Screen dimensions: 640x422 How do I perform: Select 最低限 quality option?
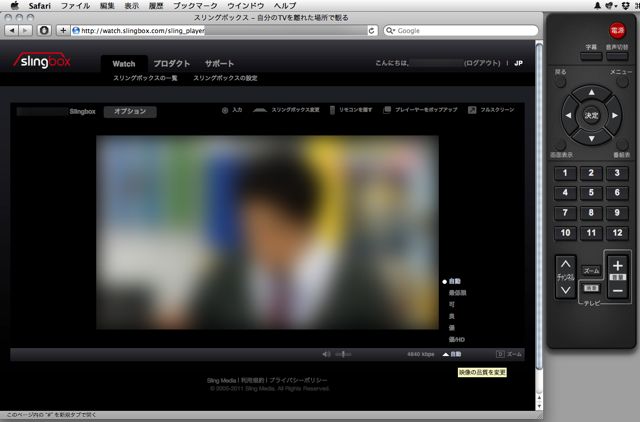point(457,293)
